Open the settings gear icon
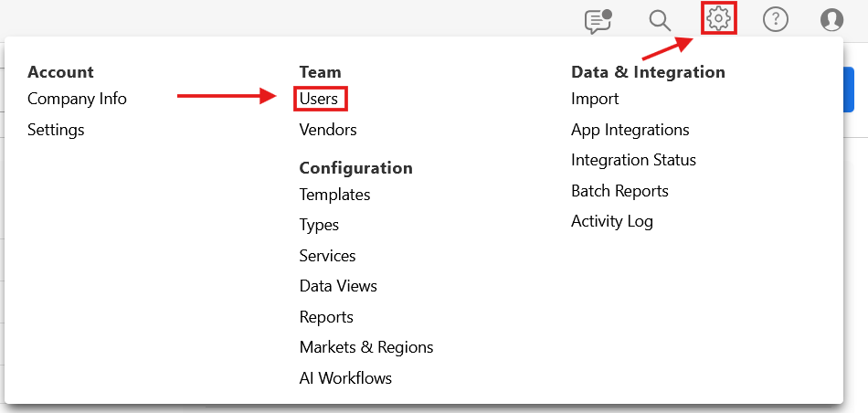Screen dimensions: 868x413 [x=719, y=19]
